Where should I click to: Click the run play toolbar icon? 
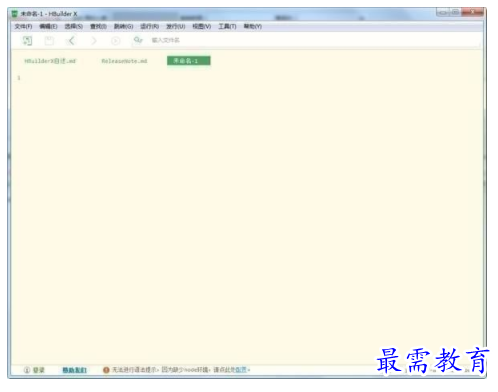coord(115,41)
